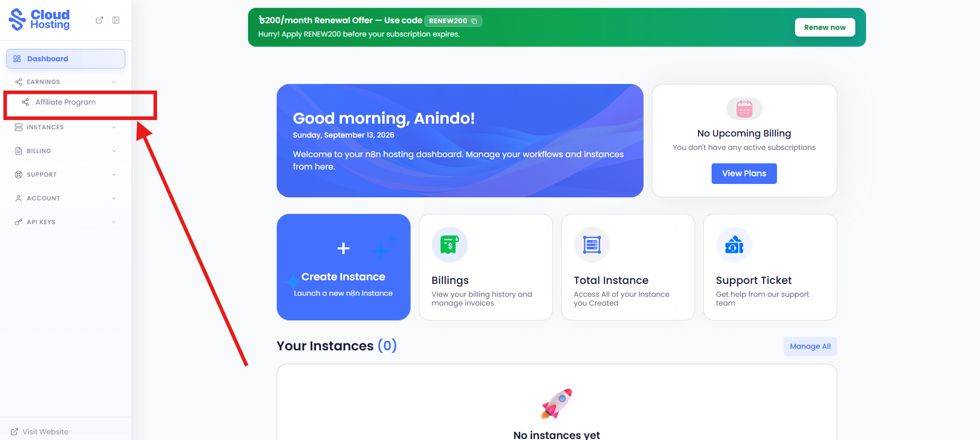Screen dimensions: 980x440
Task: Click the rocket illustration
Action: [557, 403]
